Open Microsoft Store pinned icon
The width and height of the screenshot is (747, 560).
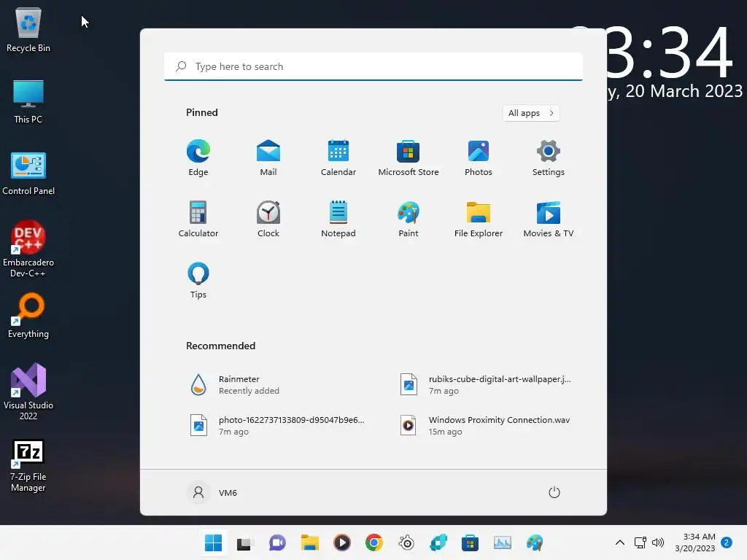click(x=409, y=157)
